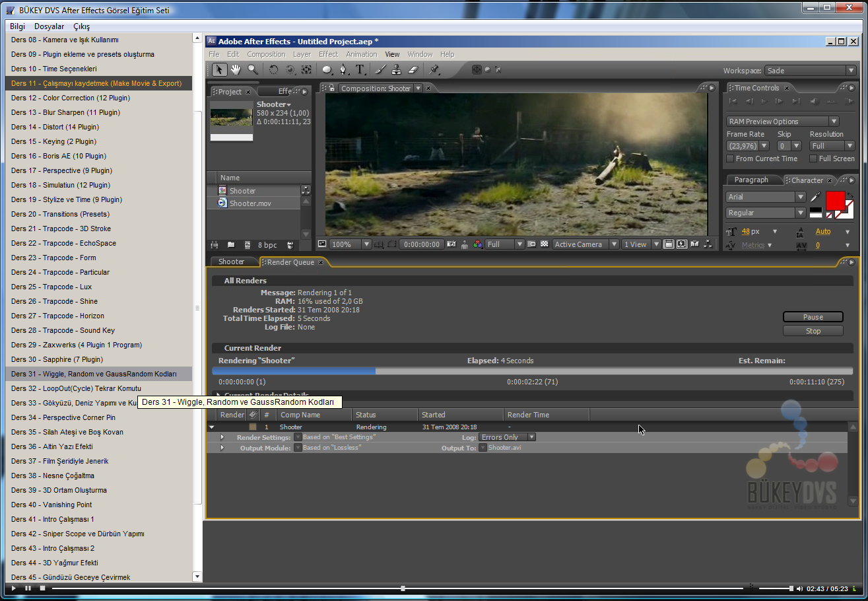Open the Animation menu
Viewport: 868px width, 601px height.
362,54
